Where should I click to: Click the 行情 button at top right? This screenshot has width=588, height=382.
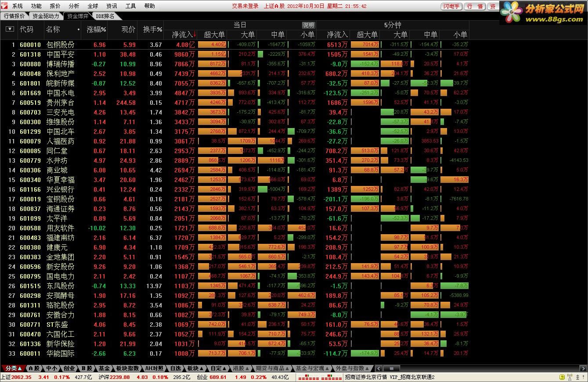point(475,6)
